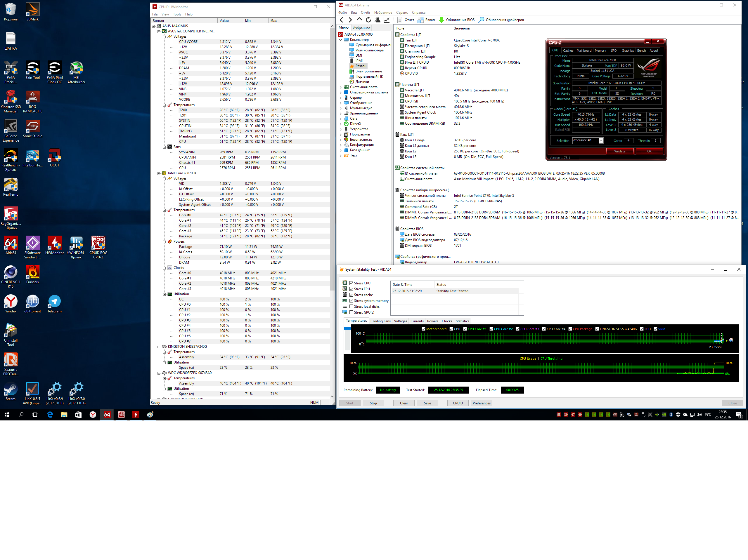Switch to the Cooling Fans tab
748x560 pixels.
pyautogui.click(x=380, y=321)
